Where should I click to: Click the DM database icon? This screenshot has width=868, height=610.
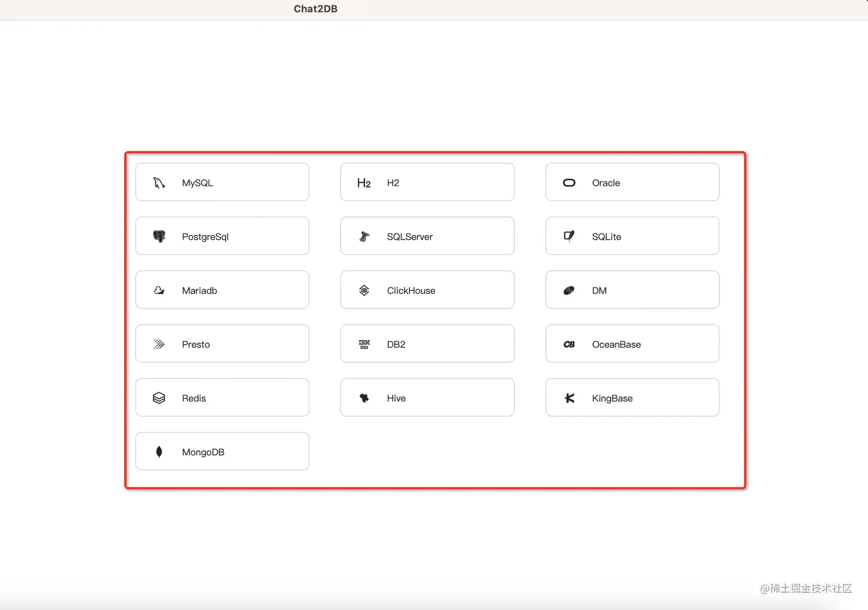[x=569, y=290]
